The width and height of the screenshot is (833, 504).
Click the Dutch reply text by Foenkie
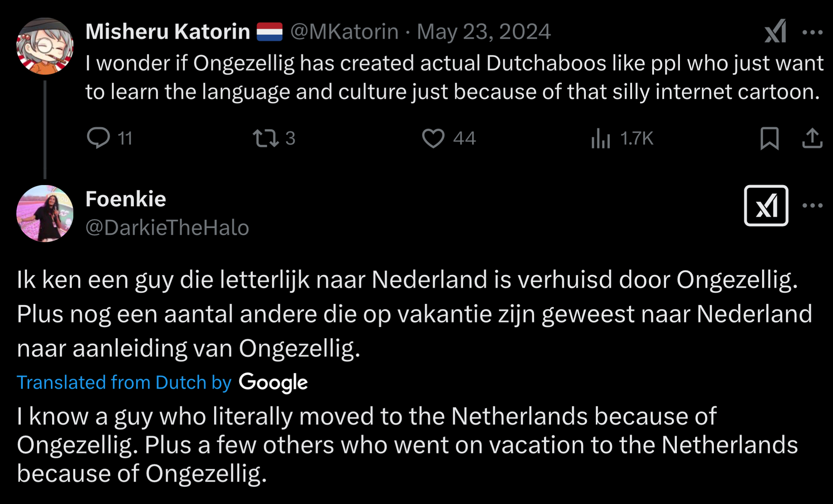(x=415, y=314)
